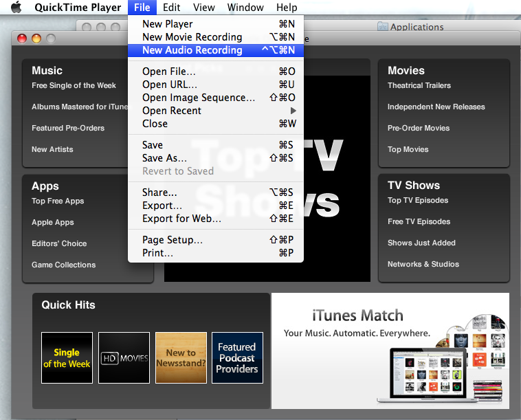Screen dimensions: 521x420
Task: Open New to Newsstand tile
Action: pyautogui.click(x=181, y=358)
